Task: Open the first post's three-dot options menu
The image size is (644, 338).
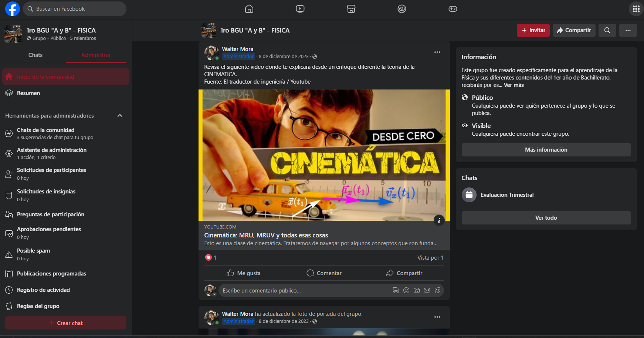Action: (x=437, y=53)
